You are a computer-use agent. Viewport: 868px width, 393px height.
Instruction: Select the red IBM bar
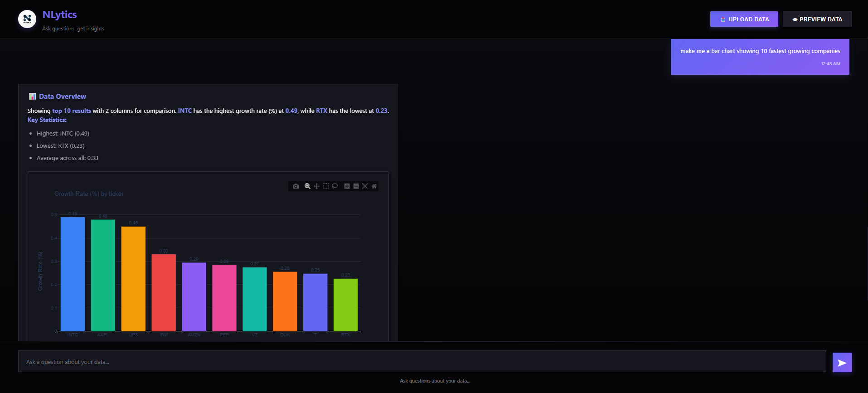point(164,292)
